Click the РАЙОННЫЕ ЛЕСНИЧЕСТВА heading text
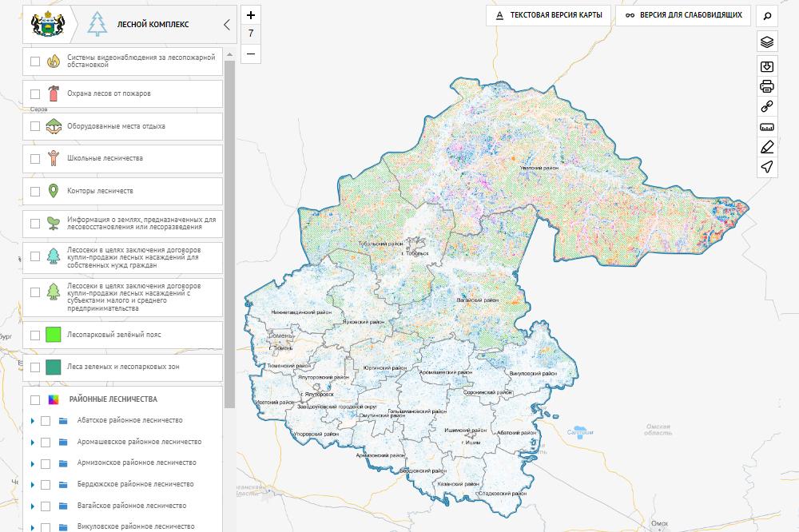Viewport: 799px width, 532px height. pyautogui.click(x=113, y=399)
